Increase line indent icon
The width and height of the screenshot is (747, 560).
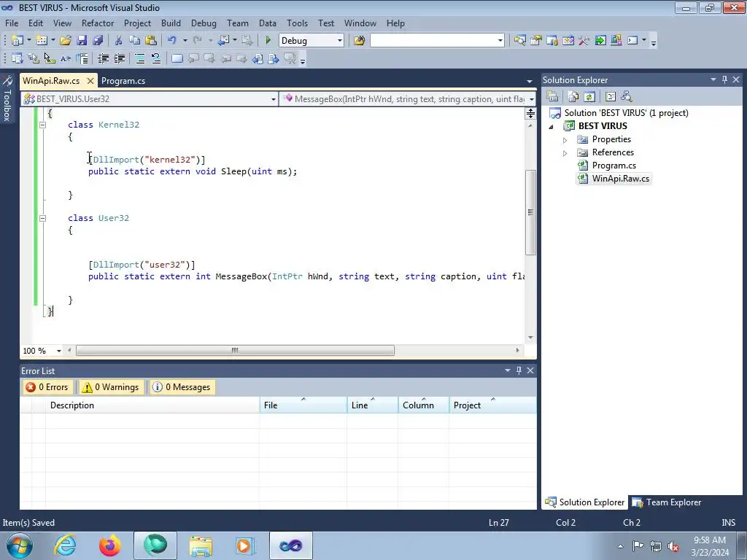pos(119,58)
